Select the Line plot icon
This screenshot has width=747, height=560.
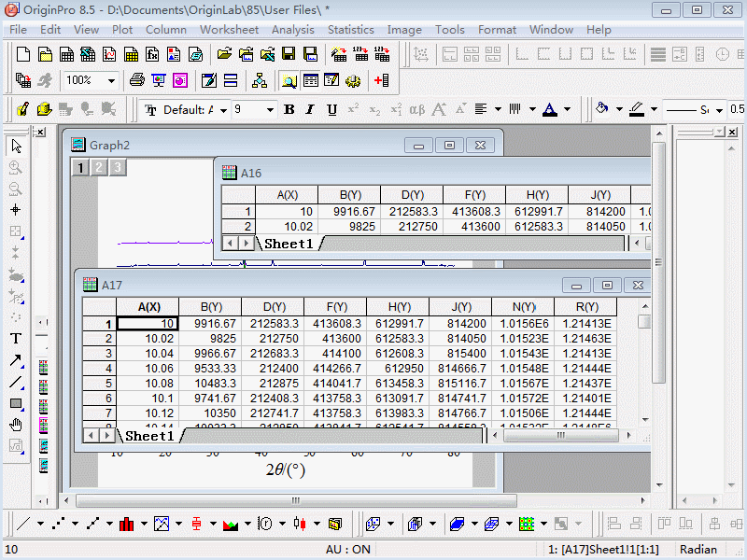pyautogui.click(x=24, y=524)
